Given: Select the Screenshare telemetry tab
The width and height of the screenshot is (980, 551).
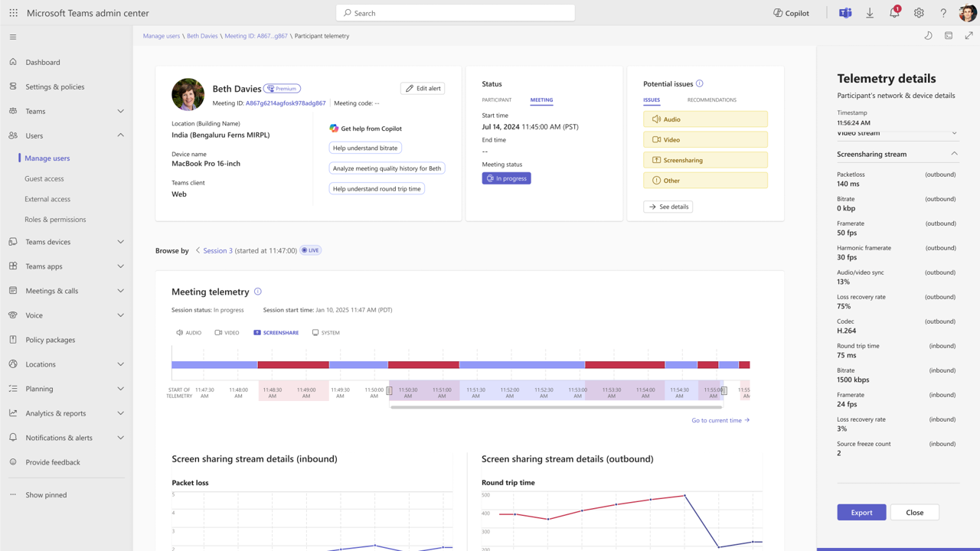Looking at the screenshot, I should [276, 333].
